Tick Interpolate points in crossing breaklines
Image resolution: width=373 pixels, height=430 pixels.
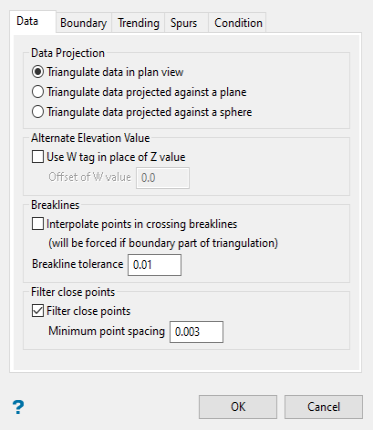pos(38,224)
